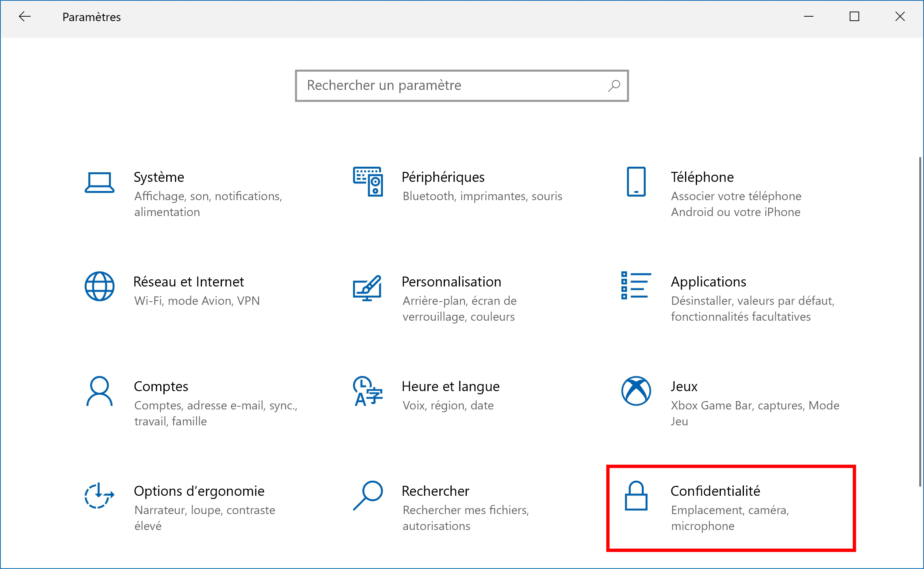Click 'Arrière-plan, écran de verrouillage, couleurs' text

coord(459,309)
